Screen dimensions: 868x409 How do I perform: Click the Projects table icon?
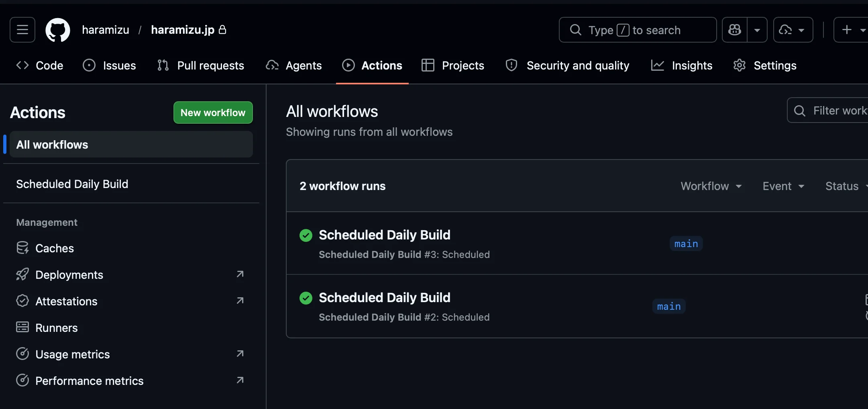click(428, 65)
